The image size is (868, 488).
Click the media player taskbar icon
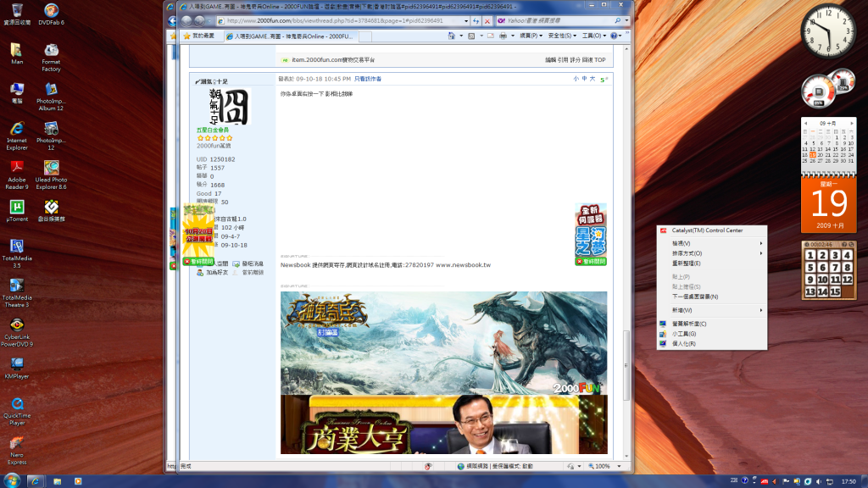[x=78, y=481]
